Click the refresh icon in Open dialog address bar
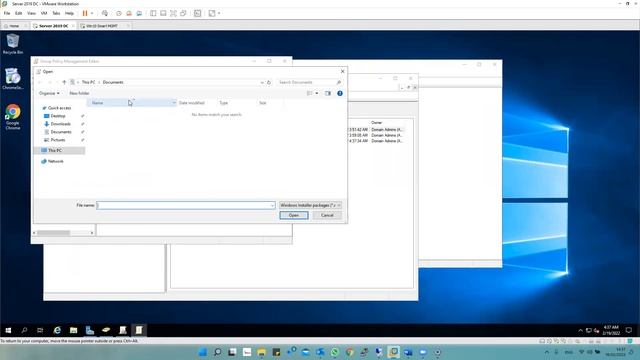The image size is (640, 360). coord(269,82)
